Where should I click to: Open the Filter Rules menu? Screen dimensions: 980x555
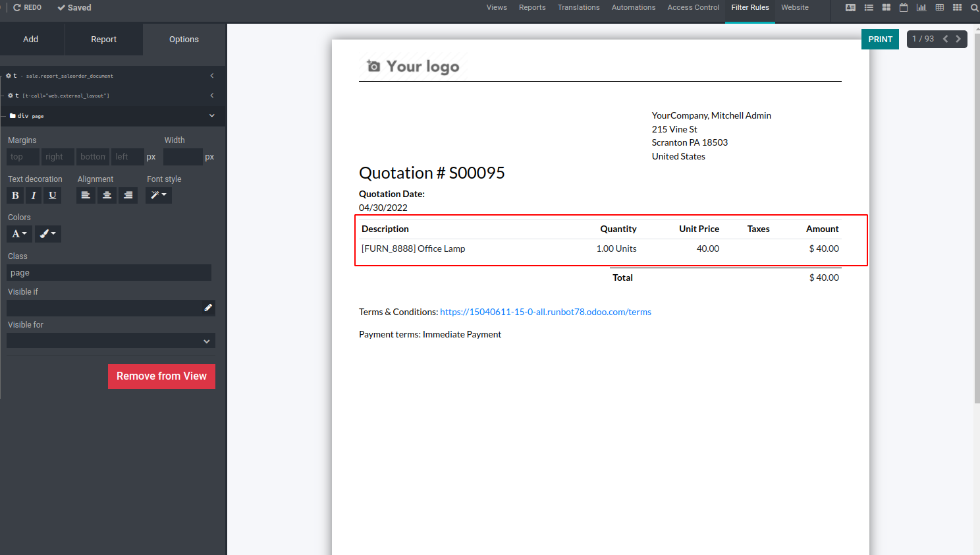pos(750,8)
